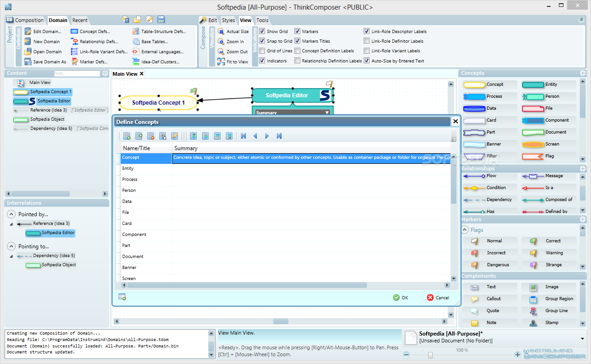
Task: Open the Summary dropdown on Softpedia Editor
Action: pyautogui.click(x=327, y=112)
